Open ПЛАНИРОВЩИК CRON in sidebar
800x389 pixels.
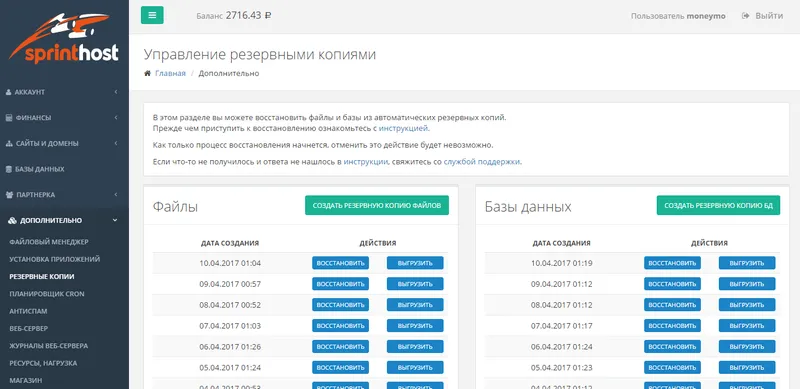click(47, 294)
